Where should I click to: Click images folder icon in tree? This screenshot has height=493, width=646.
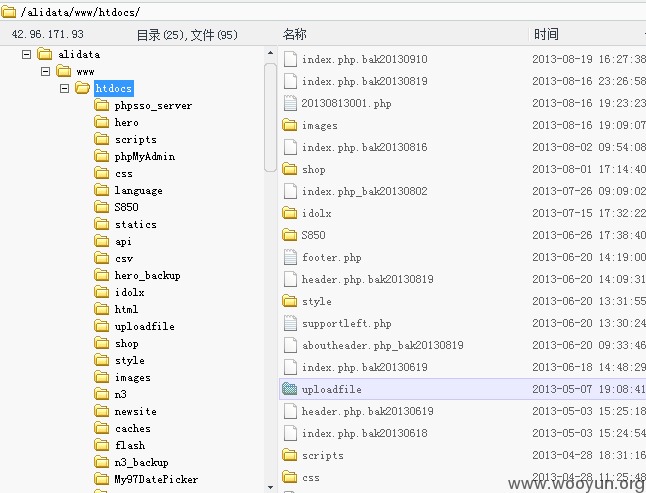pyautogui.click(x=101, y=377)
